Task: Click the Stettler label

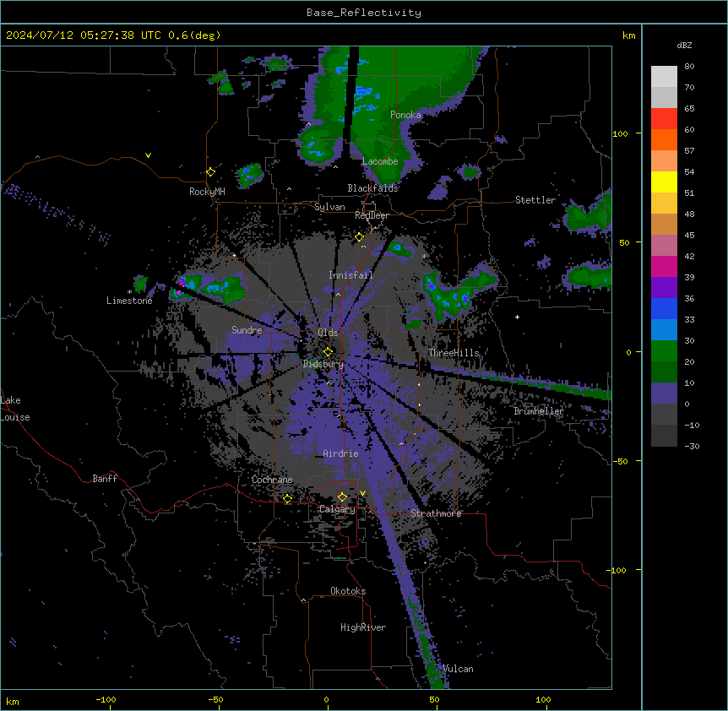Action: coord(535,200)
